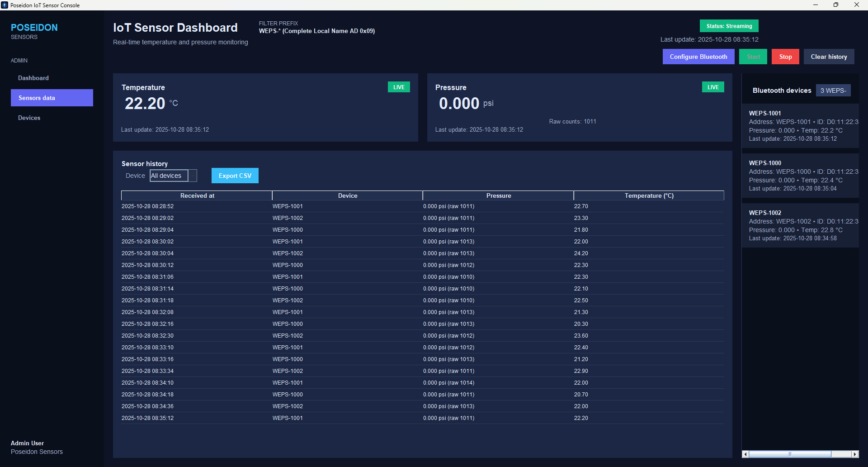This screenshot has width=868, height=467.
Task: Click the 3 WEPS- device count badge
Action: 833,91
